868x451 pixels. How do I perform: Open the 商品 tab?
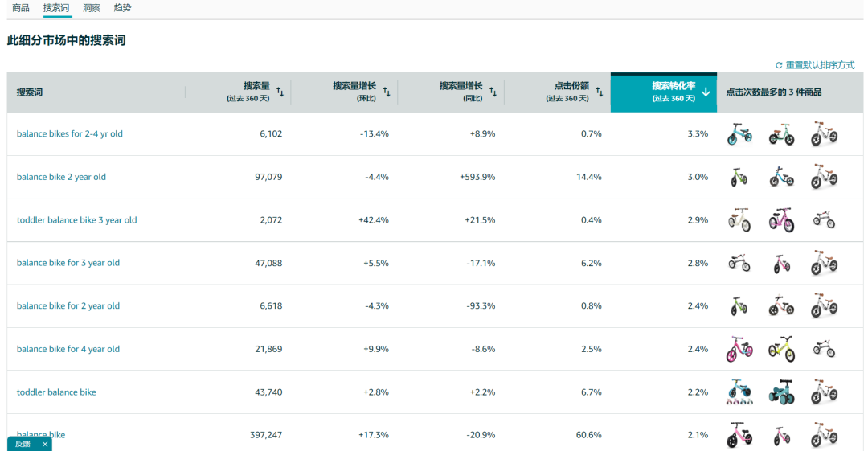tap(21, 8)
